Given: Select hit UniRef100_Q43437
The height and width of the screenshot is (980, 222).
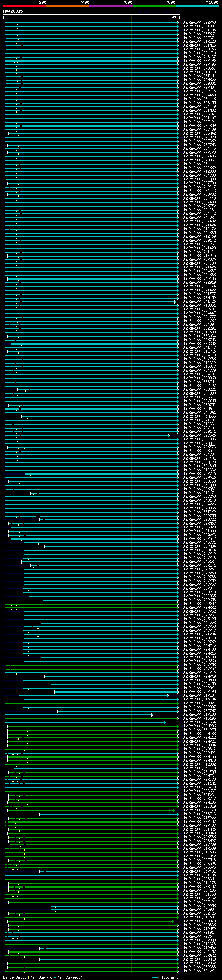Looking at the screenshot, I should point(199,57).
